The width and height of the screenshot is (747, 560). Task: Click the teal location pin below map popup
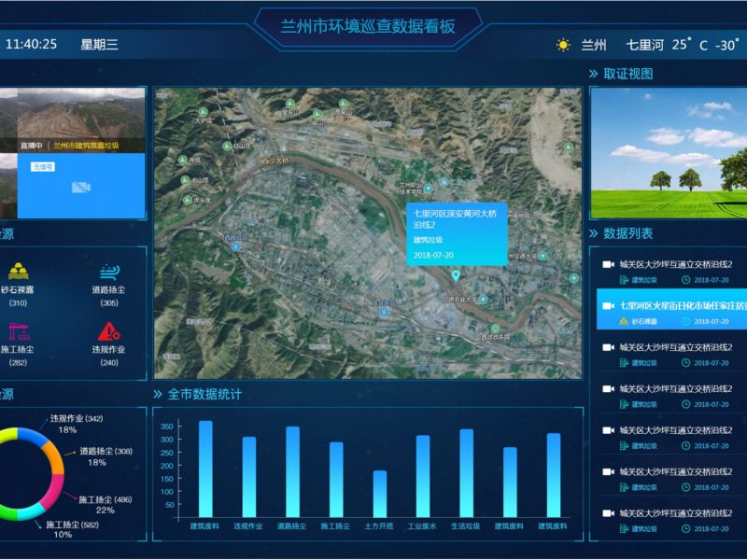coord(456,275)
